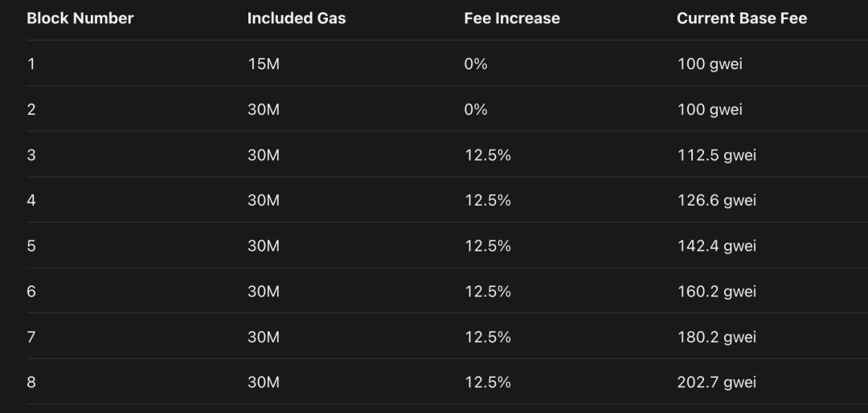Click the Block Number column header
Image resolution: width=868 pixels, height=413 pixels.
tap(80, 18)
